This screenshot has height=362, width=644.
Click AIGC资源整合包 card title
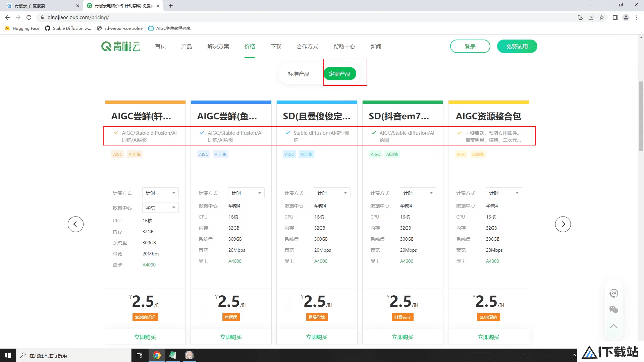(x=488, y=116)
